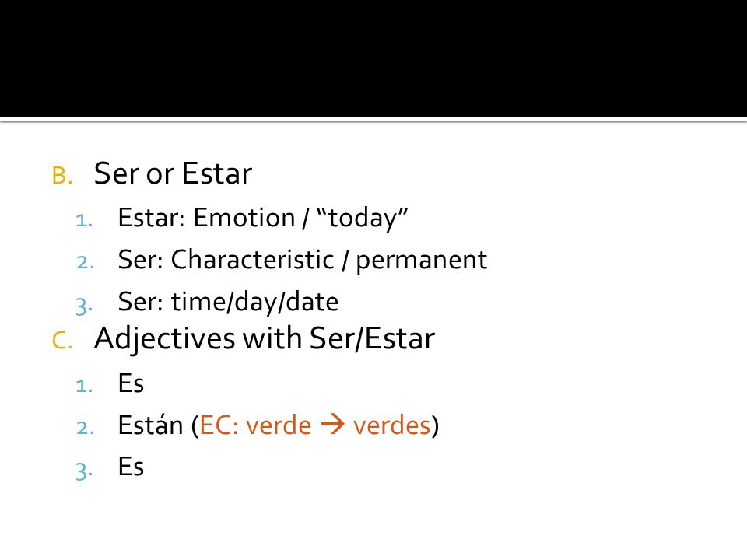Click the word 'permanent' in item two
The width and height of the screenshot is (747, 560).
pyautogui.click(x=422, y=261)
